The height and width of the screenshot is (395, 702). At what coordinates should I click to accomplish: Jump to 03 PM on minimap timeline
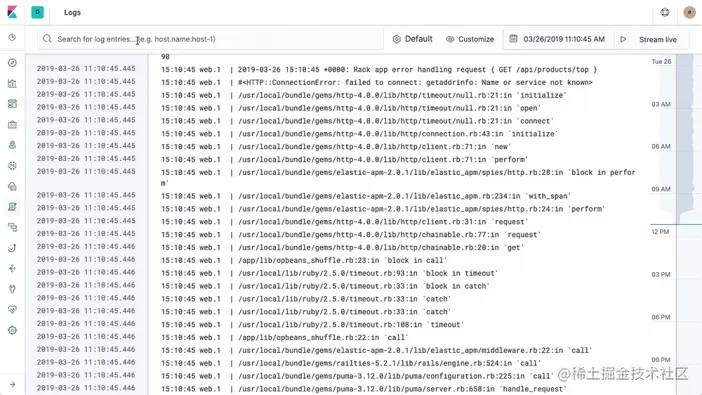click(x=661, y=275)
